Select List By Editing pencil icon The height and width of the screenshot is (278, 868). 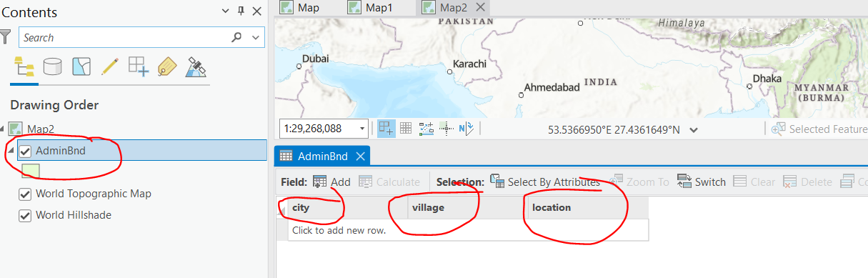109,67
